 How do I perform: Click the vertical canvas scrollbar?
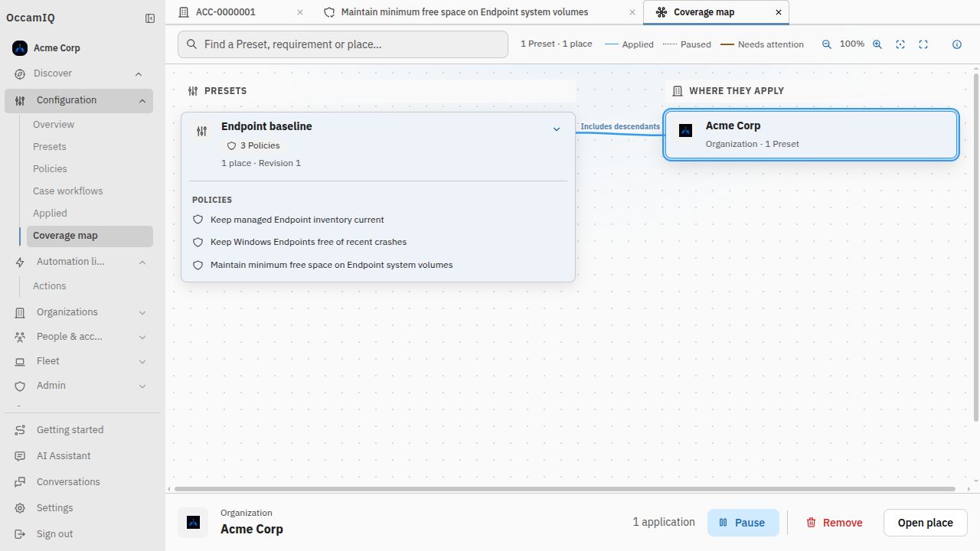(x=976, y=247)
